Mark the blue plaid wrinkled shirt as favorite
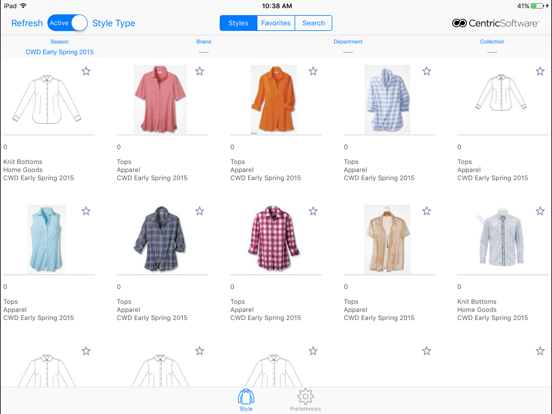Image resolution: width=552 pixels, height=414 pixels. click(427, 71)
